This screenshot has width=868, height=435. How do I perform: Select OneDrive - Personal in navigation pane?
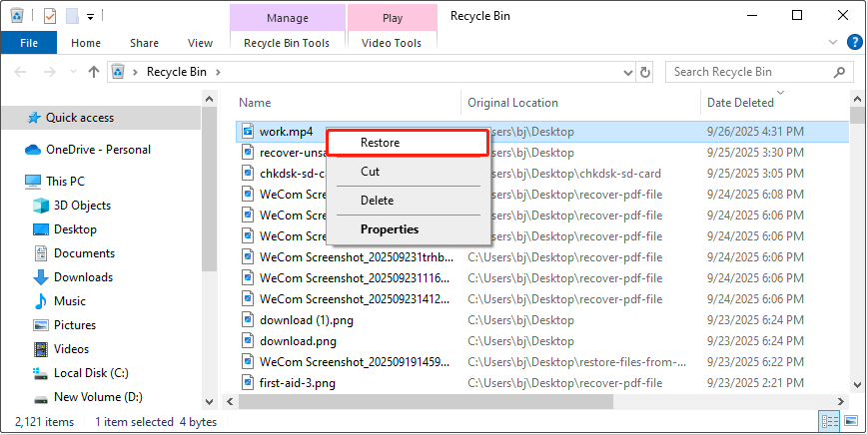coord(101,150)
